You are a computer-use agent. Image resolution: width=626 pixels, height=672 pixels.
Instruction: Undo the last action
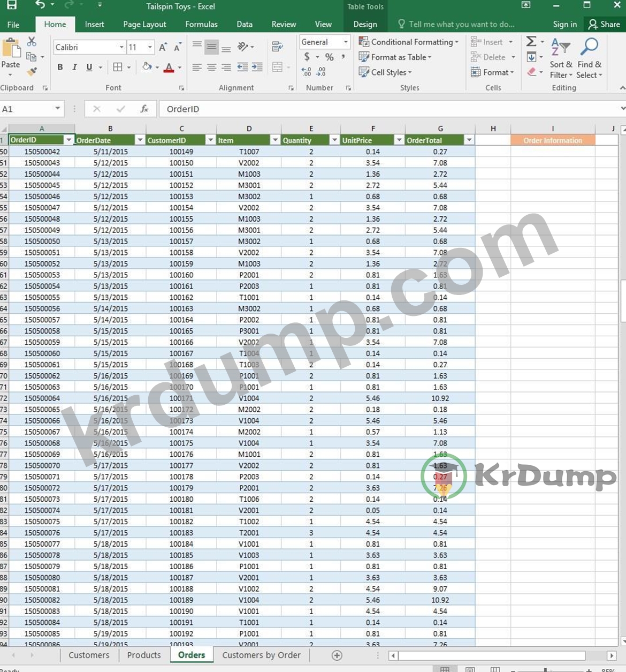(x=40, y=5)
